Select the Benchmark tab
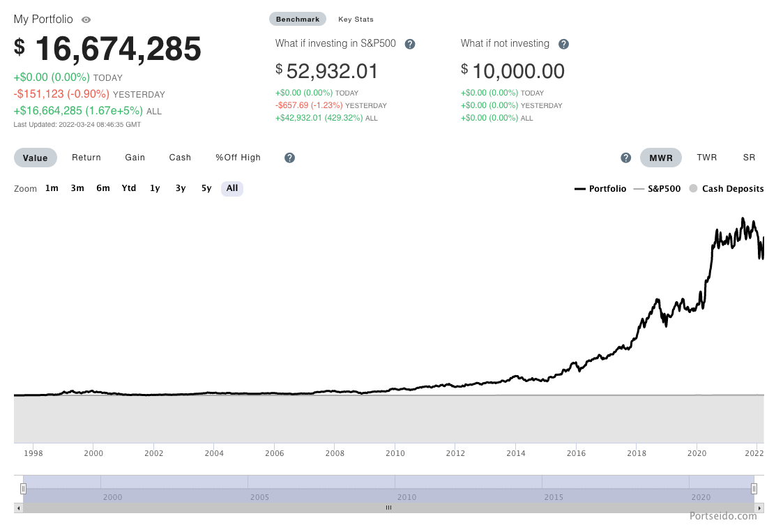This screenshot has height=532, width=783. 297,19
